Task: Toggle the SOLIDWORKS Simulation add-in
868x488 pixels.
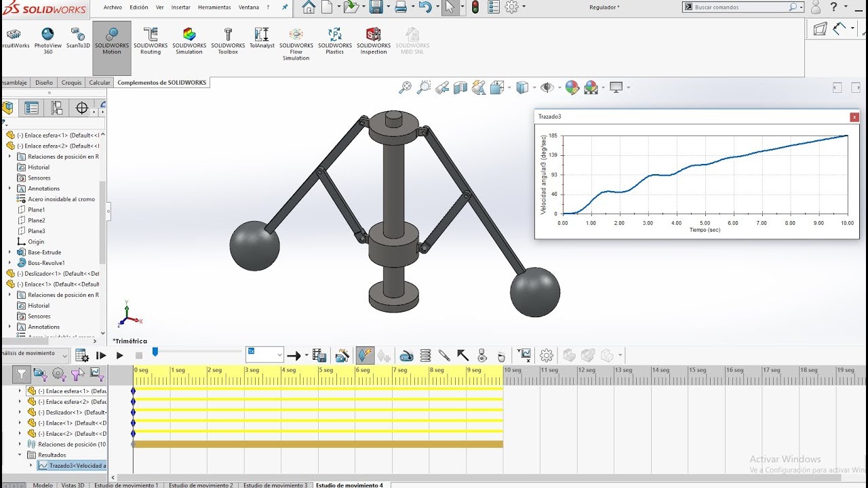Action: tap(189, 42)
